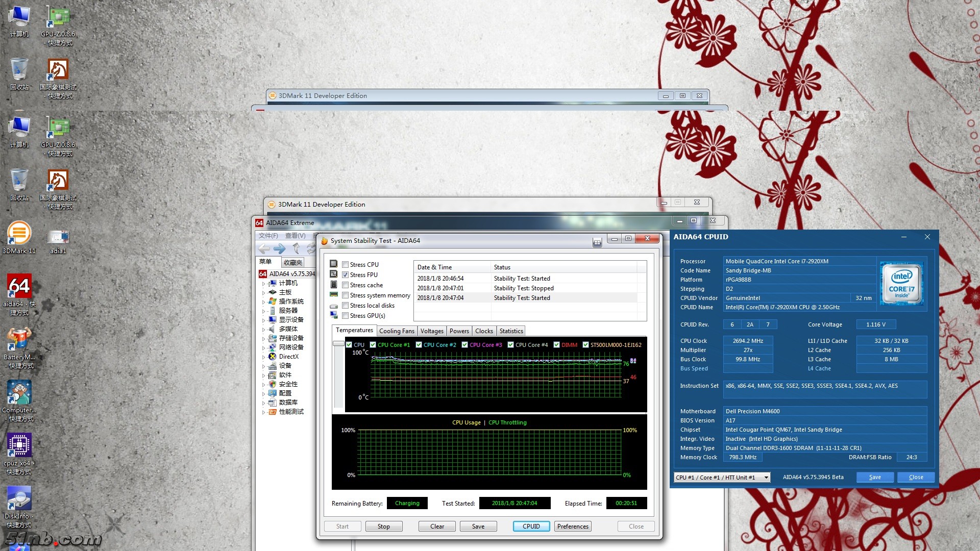The height and width of the screenshot is (551, 980).
Task: Open Preferences in Stability Test
Action: tap(573, 527)
